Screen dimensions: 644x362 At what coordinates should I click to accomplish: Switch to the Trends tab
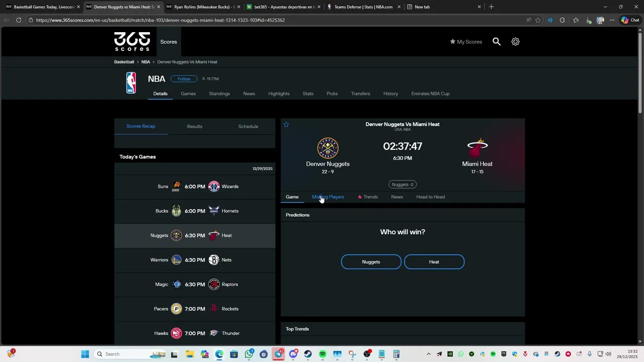368,197
